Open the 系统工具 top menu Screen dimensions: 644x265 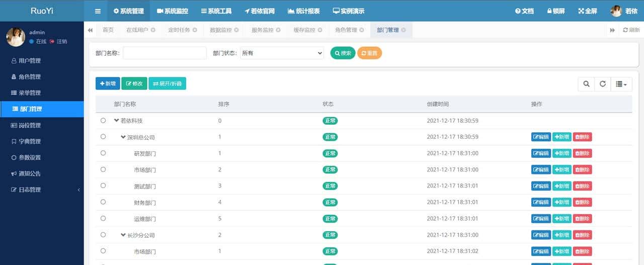click(216, 11)
